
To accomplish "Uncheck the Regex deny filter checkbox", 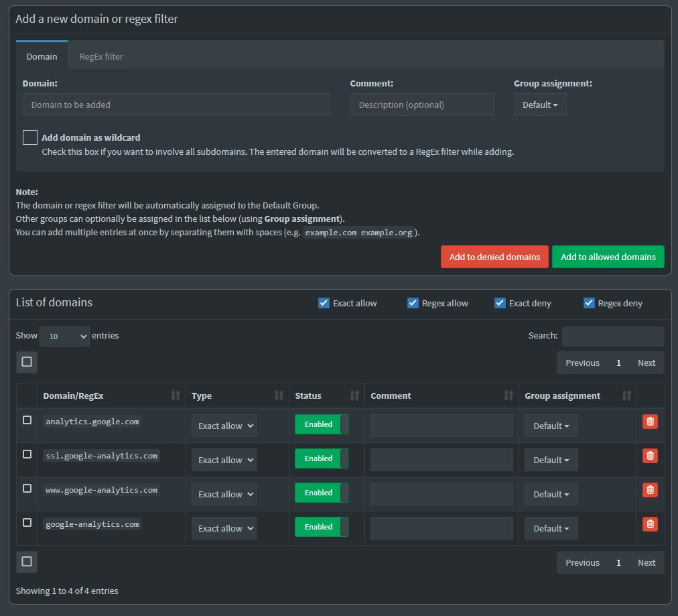I will coord(589,303).
